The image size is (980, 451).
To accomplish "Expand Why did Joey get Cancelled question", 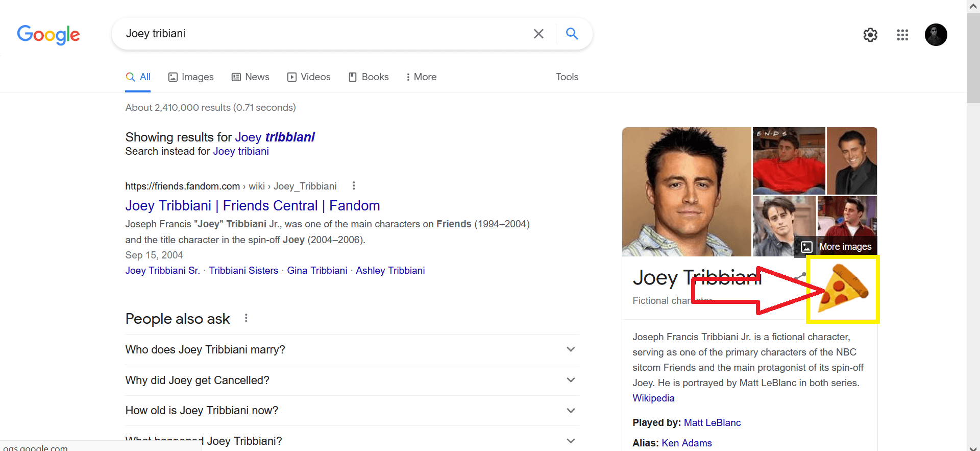I will pos(352,381).
